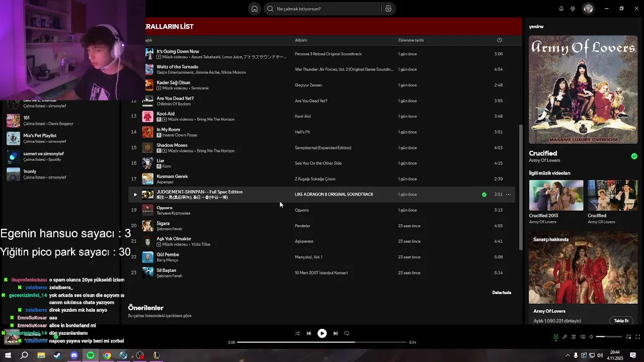
Task: Click Sil Baştan track cover thumbnail
Action: (147, 273)
